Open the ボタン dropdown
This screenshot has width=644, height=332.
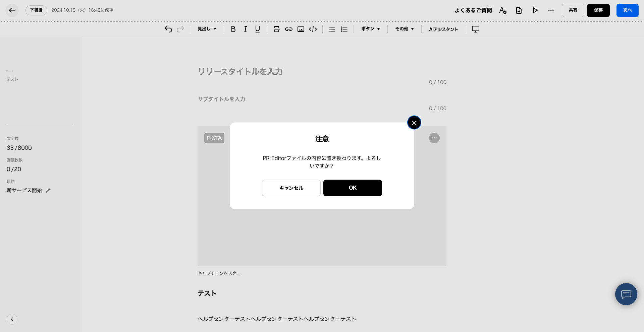(371, 29)
